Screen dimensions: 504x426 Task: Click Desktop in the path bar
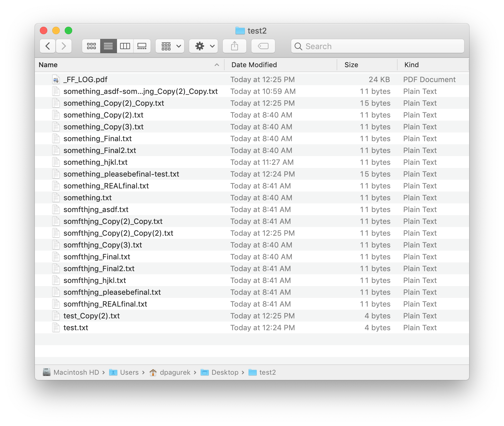click(220, 373)
